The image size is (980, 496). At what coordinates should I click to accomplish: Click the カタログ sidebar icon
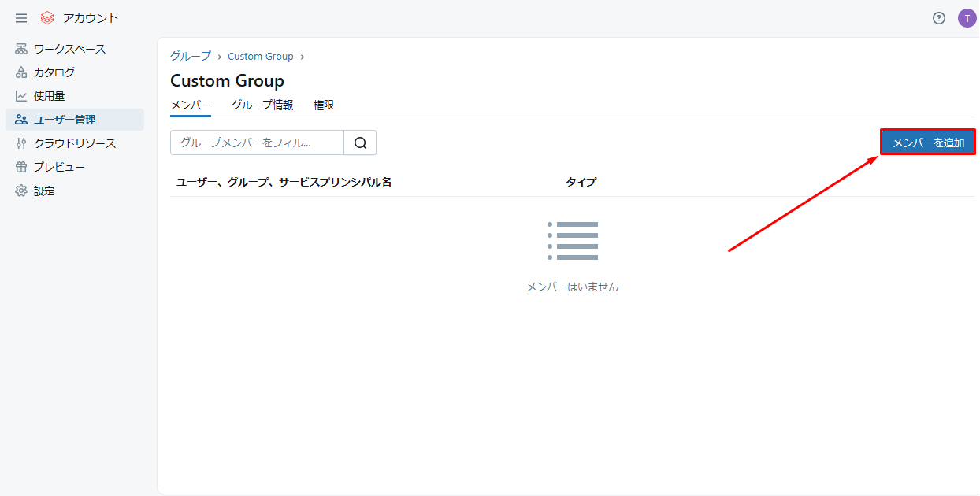coord(21,72)
